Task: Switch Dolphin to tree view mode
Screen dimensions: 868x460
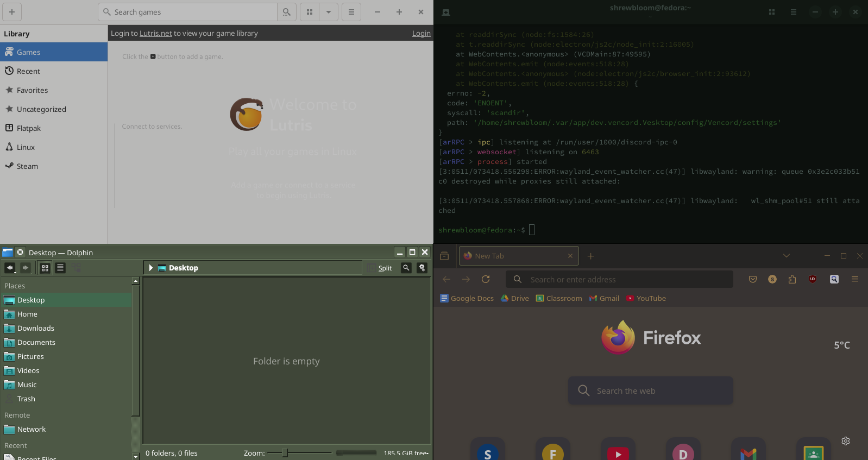Action: pos(76,268)
